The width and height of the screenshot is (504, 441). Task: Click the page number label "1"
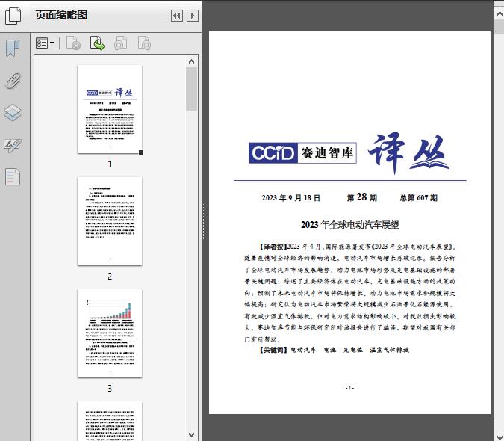(x=110, y=164)
